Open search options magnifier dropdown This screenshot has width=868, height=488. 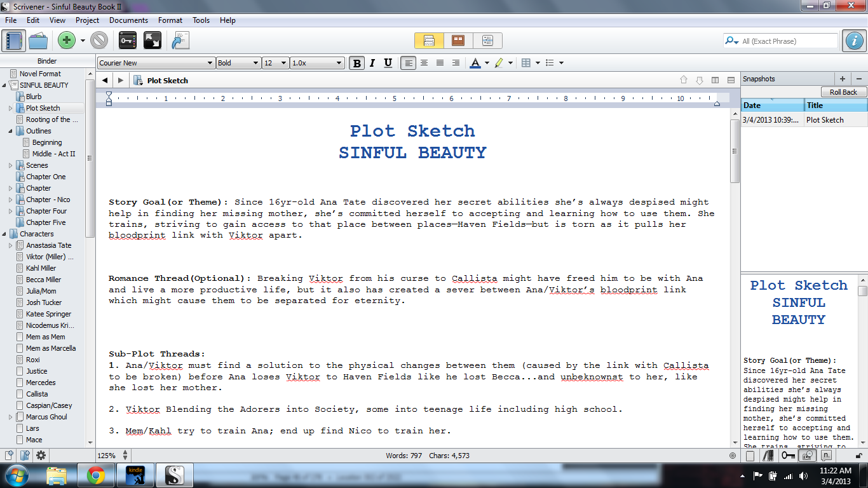731,41
